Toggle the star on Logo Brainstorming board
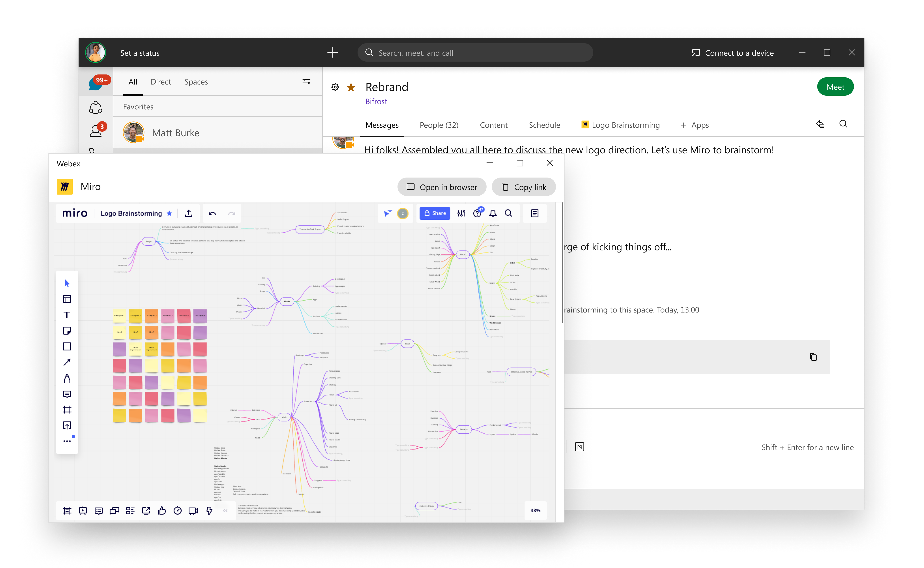This screenshot has width=924, height=568. click(x=169, y=213)
